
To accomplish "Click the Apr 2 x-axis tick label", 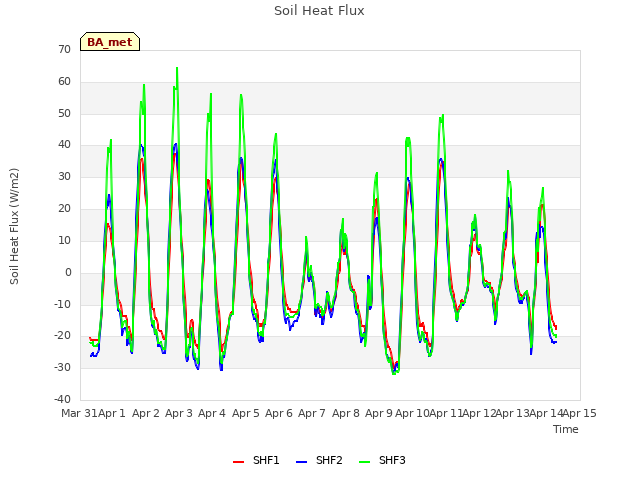I will click(146, 413).
